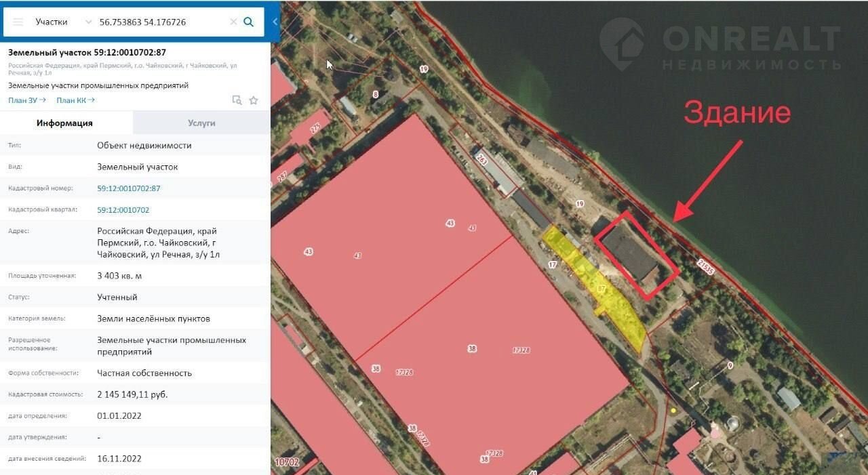
Task: Open the hamburger menu in search bar
Action: (18, 22)
